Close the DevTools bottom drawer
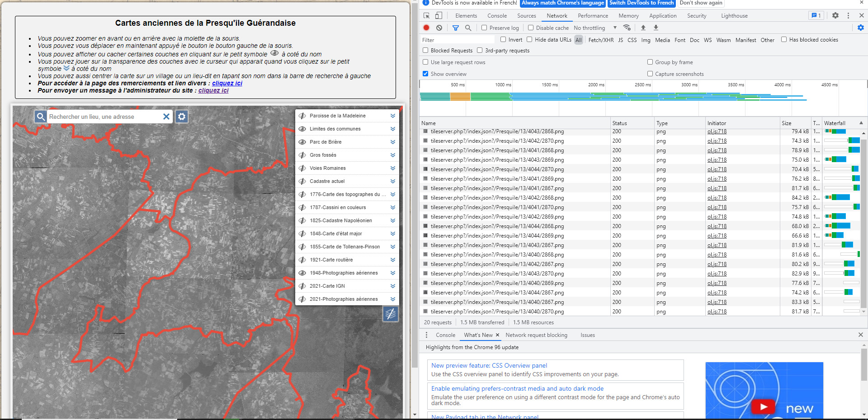This screenshot has height=420, width=868. click(x=861, y=335)
